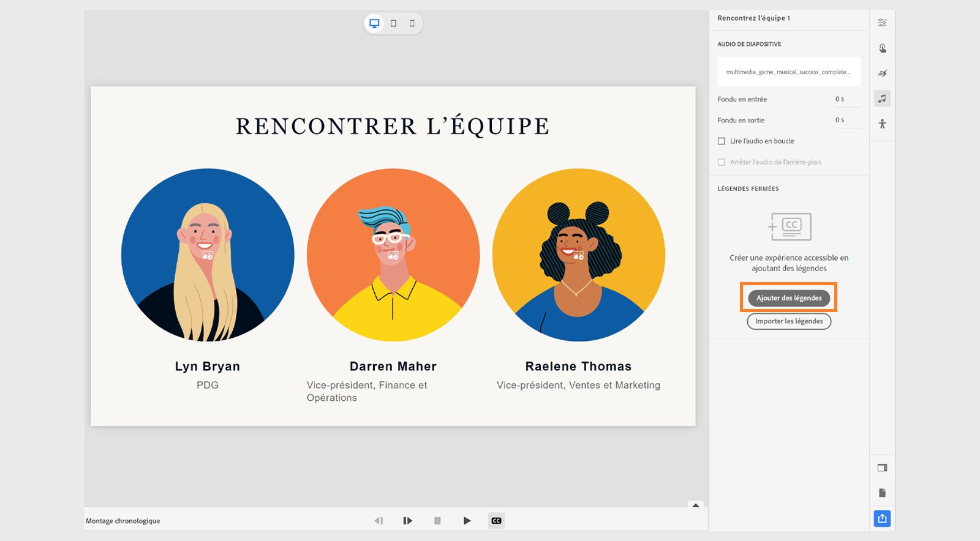
Task: Open the visual properties sliders panel
Action: coord(882,23)
